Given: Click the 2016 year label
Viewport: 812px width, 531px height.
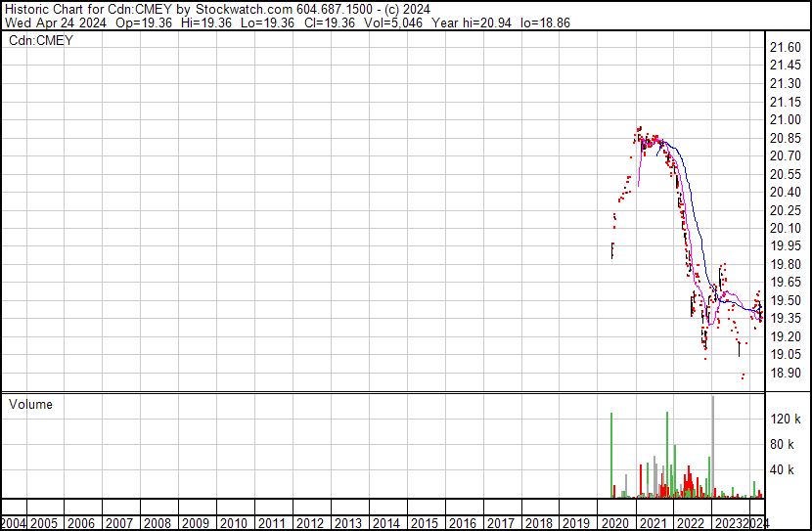Looking at the screenshot, I should point(463,523).
